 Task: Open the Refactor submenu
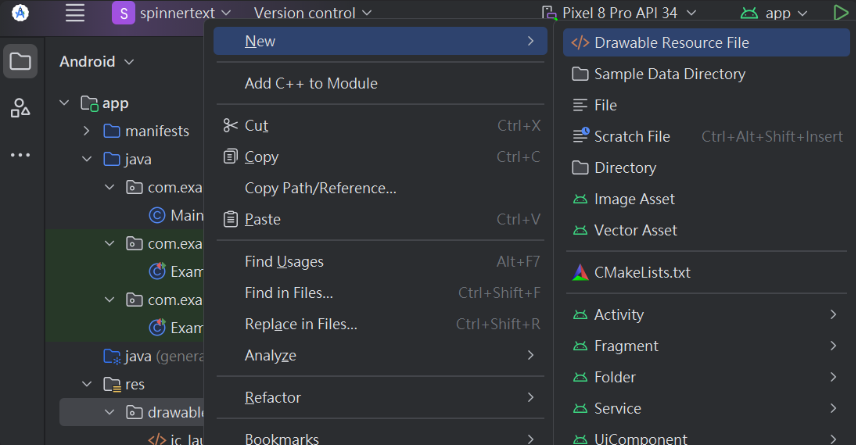pos(273,397)
